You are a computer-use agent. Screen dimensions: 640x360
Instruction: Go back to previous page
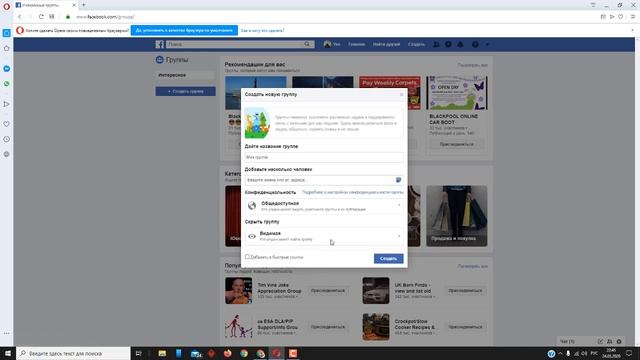(19, 17)
